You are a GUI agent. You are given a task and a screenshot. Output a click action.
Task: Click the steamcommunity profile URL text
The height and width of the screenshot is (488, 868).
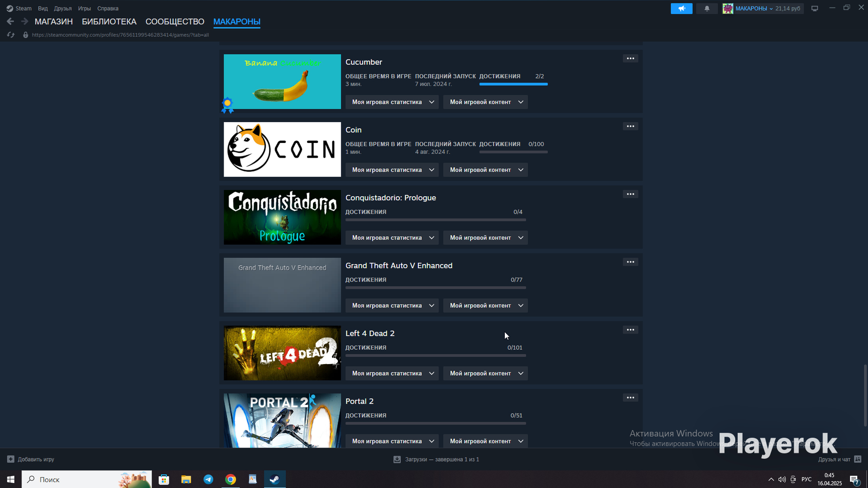coord(121,35)
